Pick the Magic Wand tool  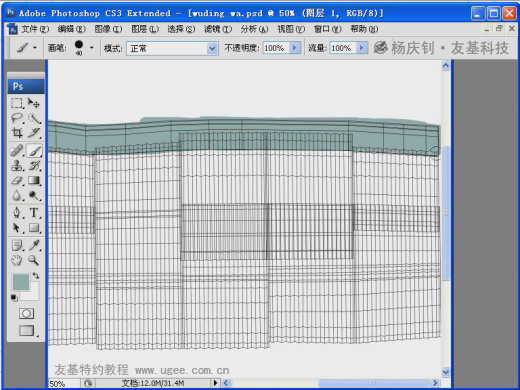[34, 118]
